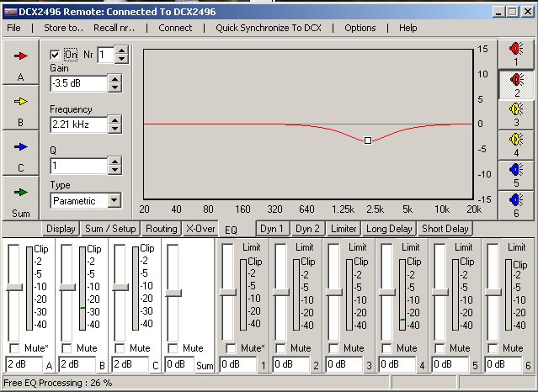Click the DCX2496 title bar app icon
The image size is (538, 392).
coord(10,12)
